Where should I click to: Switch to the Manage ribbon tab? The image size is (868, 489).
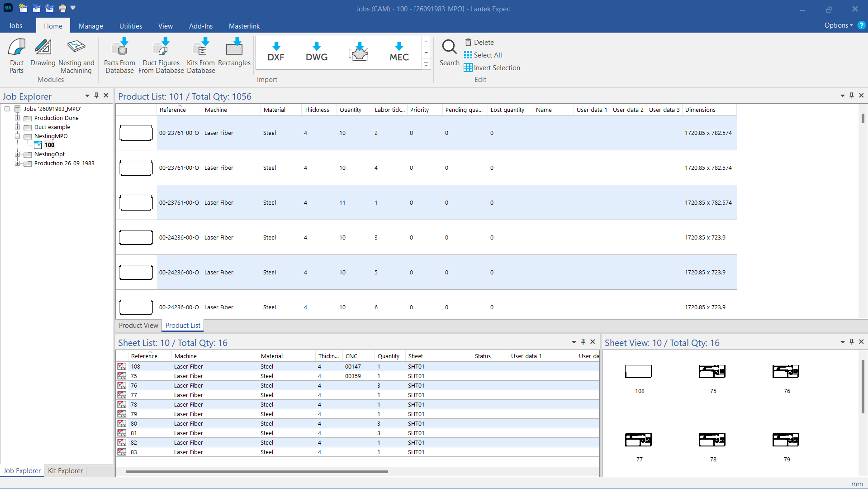click(x=90, y=26)
